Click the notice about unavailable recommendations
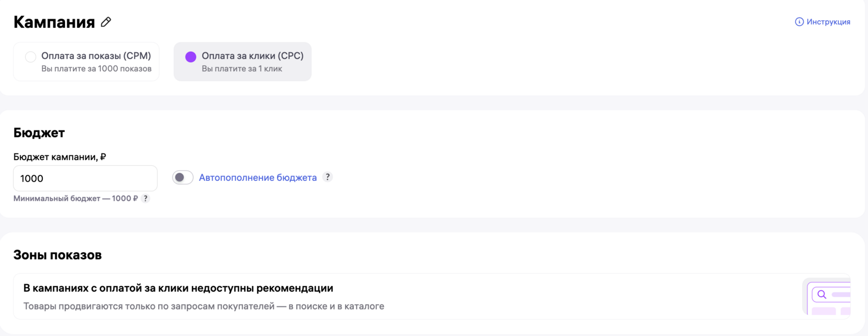This screenshot has height=336, width=868. (x=178, y=288)
